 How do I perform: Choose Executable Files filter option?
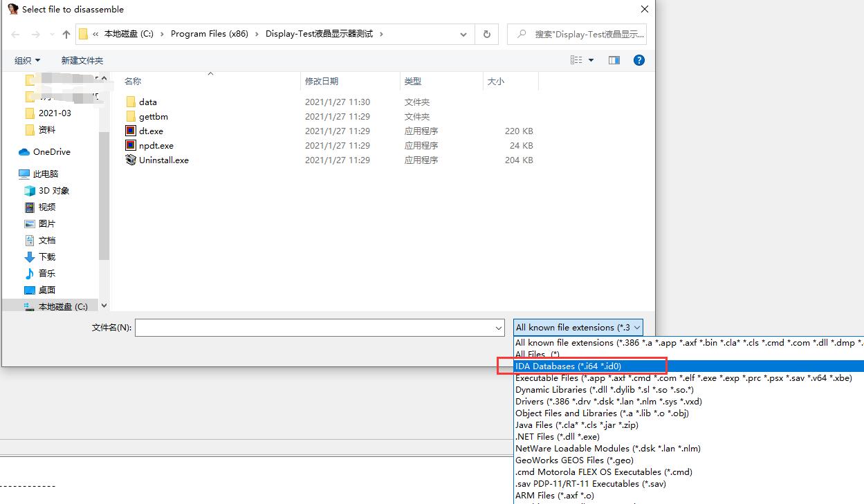pyautogui.click(x=688, y=377)
